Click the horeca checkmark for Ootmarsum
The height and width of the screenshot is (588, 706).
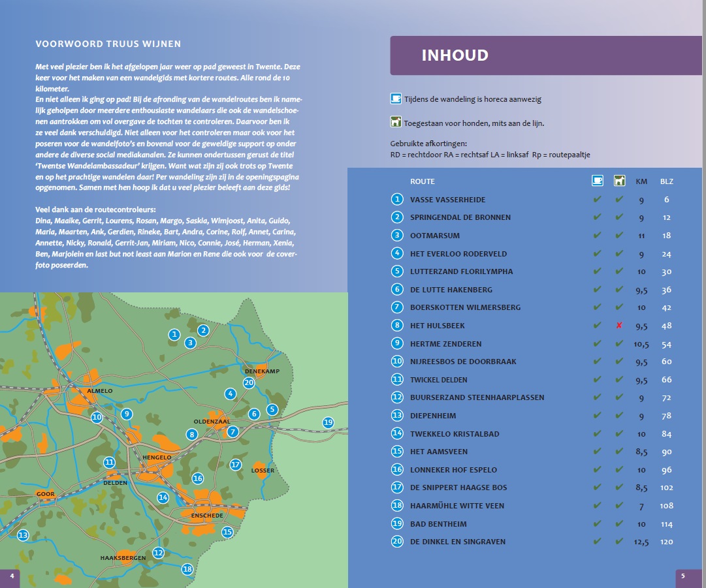coord(597,235)
